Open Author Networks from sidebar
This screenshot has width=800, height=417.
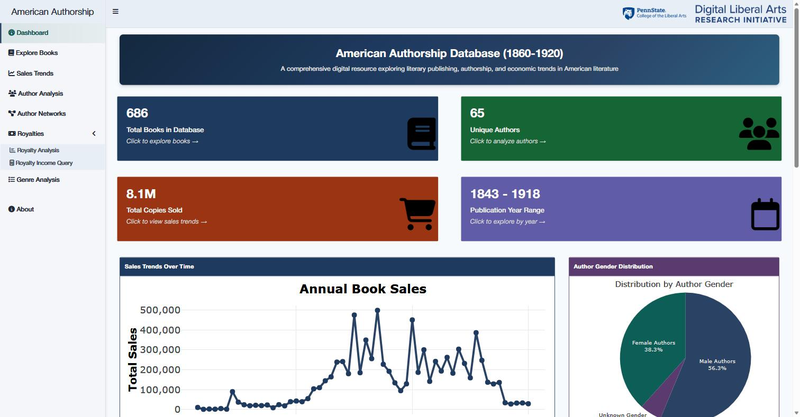[x=53, y=113]
